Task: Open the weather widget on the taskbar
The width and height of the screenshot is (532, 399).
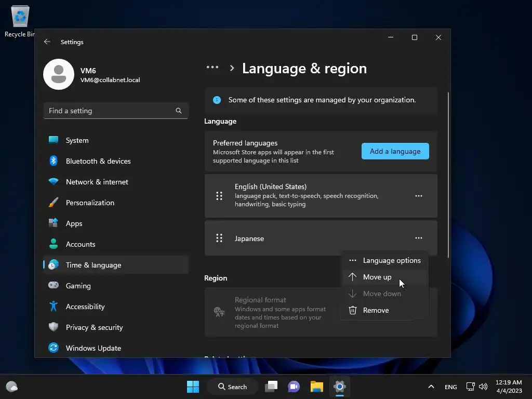Action: pyautogui.click(x=12, y=387)
